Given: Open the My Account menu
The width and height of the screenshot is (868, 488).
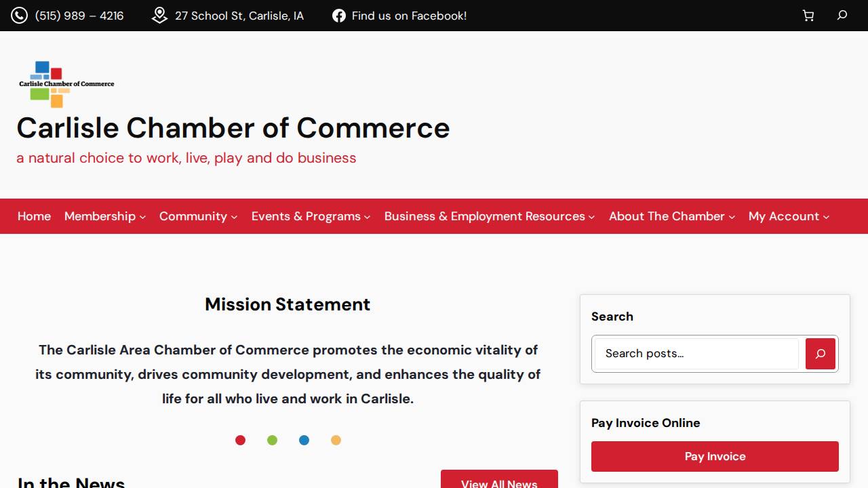Looking at the screenshot, I should click(x=784, y=216).
